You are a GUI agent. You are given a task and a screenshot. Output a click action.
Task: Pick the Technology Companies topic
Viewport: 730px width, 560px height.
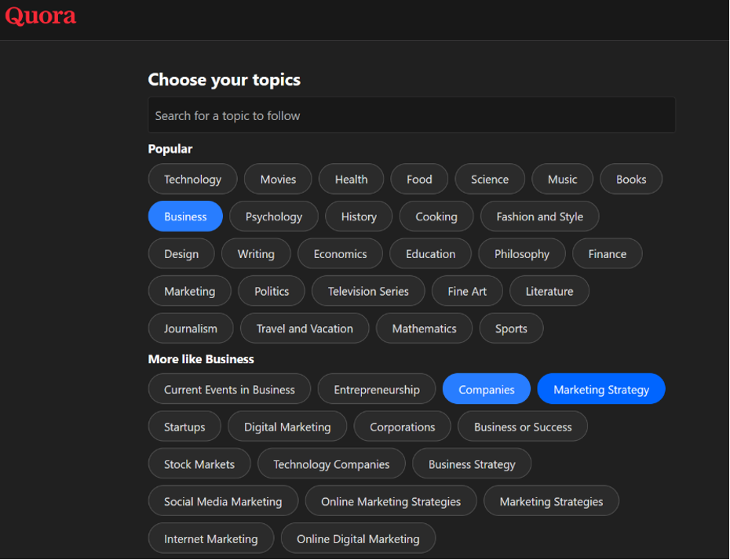(x=331, y=464)
